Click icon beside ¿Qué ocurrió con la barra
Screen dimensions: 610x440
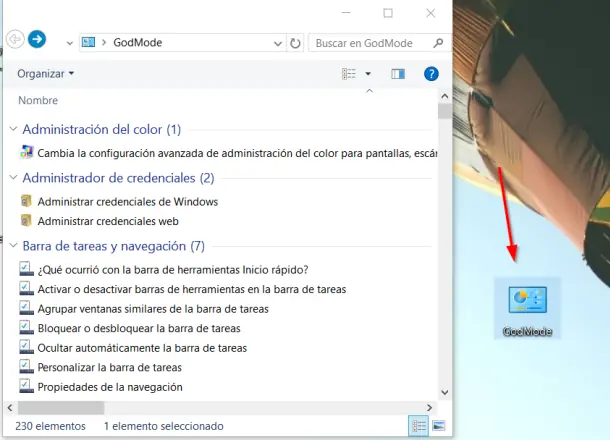click(x=26, y=269)
